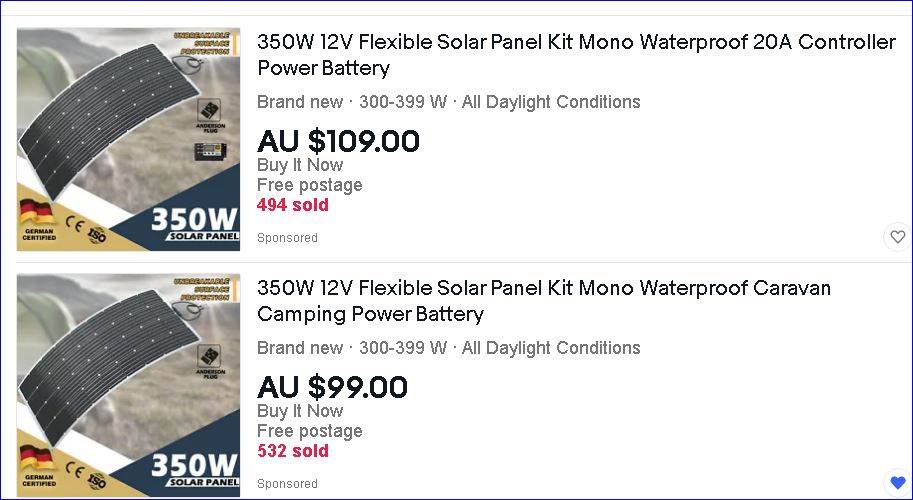Click the "Brand new" condition line of 20A Controller listing

(x=299, y=102)
